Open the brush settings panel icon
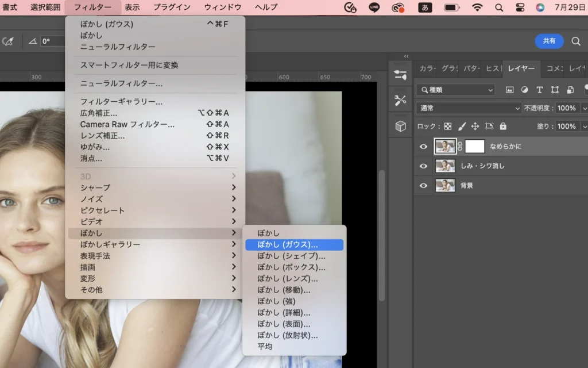Image resolution: width=588 pixels, height=368 pixels. (400, 74)
